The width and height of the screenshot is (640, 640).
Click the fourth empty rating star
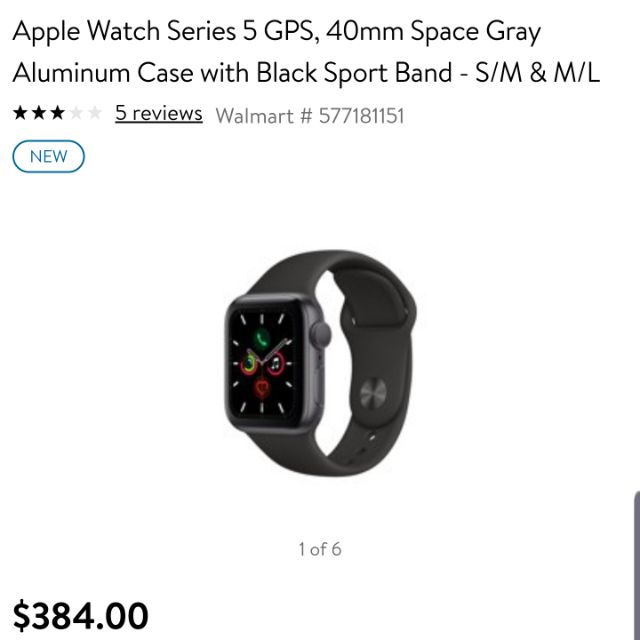76,113
